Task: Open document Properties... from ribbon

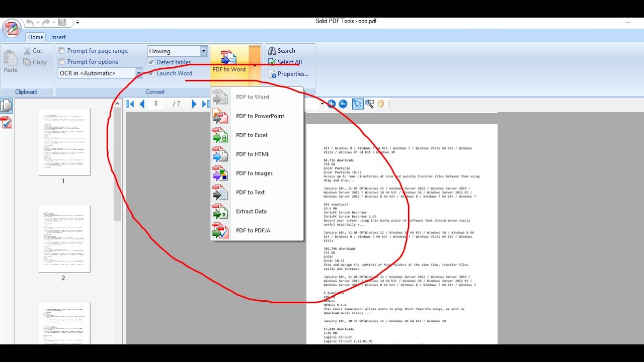Action: click(x=288, y=74)
